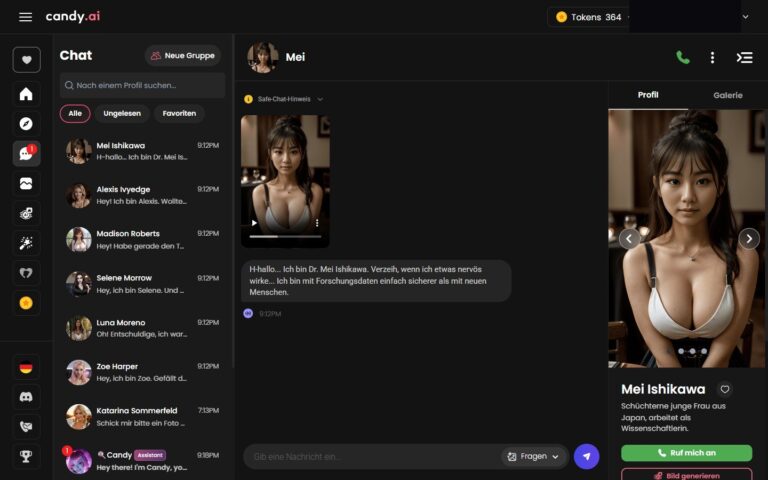
Task: Show the next profile image
Action: tap(749, 239)
